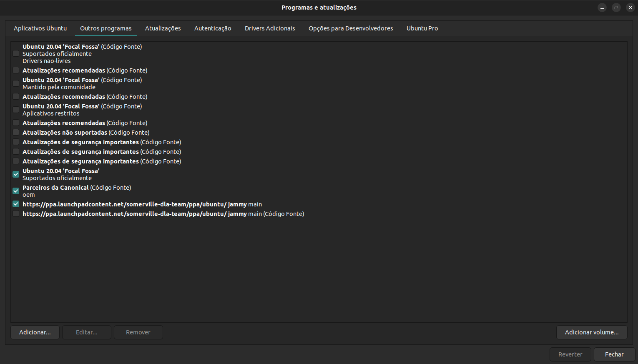Uncheck the enabled Ubuntu 20.04 'Focal Fossa' entry
Image resolution: width=638 pixels, height=364 pixels.
16,174
